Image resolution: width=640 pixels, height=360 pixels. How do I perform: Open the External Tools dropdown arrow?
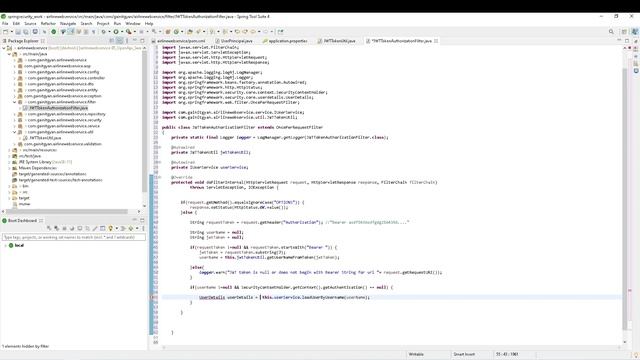pyautogui.click(x=135, y=32)
